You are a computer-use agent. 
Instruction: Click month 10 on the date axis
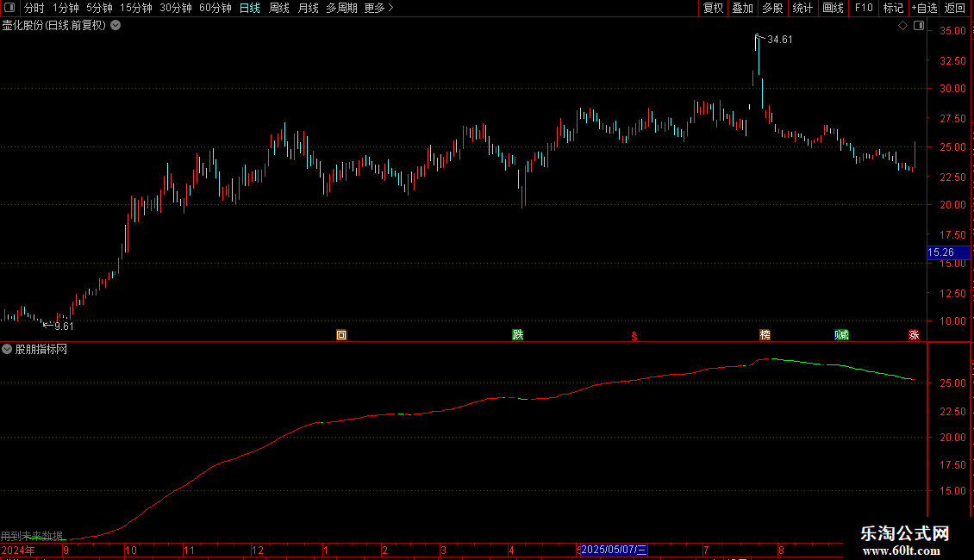tap(130, 550)
